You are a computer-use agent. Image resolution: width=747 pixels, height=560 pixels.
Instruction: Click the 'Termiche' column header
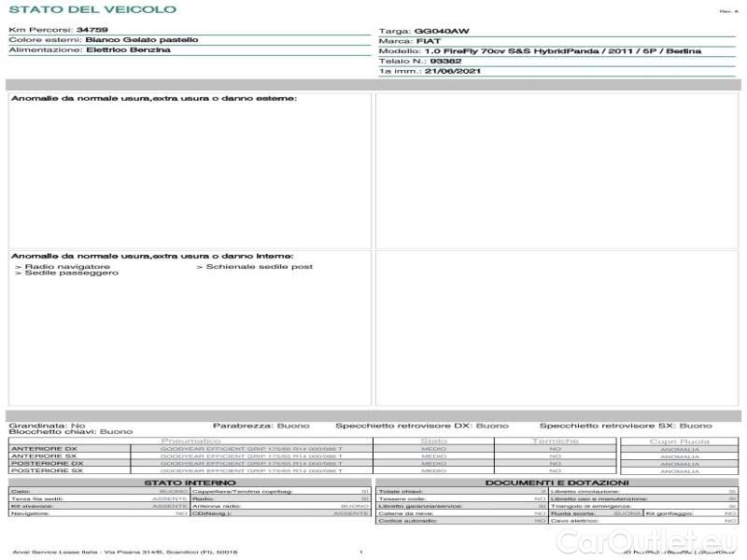tap(555, 441)
